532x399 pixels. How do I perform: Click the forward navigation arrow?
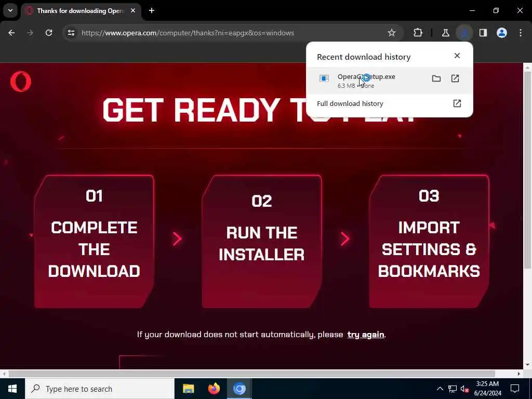coord(30,33)
